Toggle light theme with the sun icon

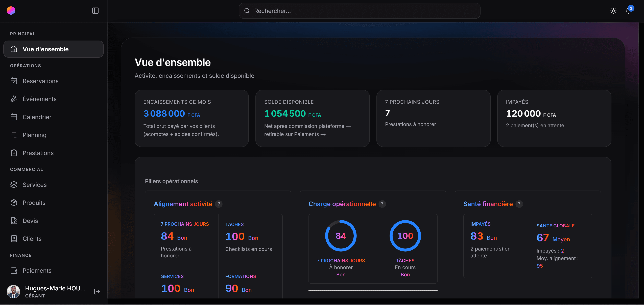tap(613, 11)
